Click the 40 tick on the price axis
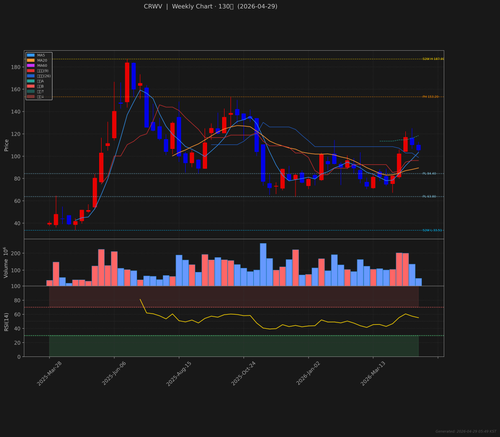The width and height of the screenshot is (500, 437). [17, 223]
